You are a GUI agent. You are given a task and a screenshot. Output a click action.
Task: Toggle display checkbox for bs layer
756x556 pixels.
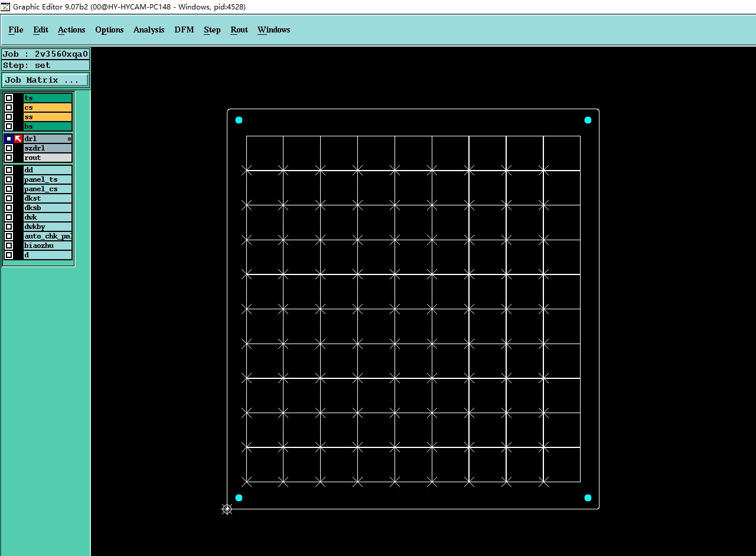tap(9, 126)
